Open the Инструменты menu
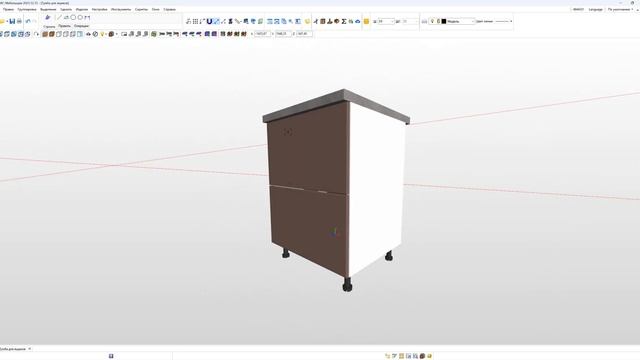Image resolution: width=640 pixels, height=360 pixels. pos(121,9)
